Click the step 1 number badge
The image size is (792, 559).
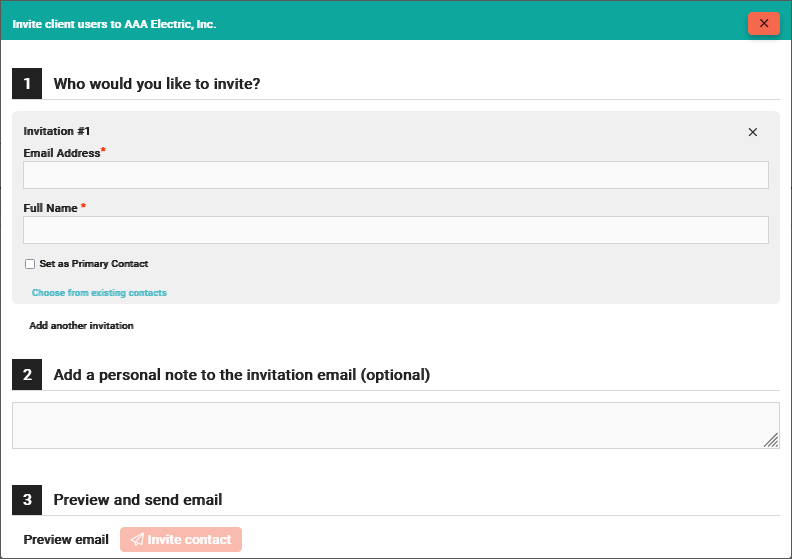click(x=27, y=84)
